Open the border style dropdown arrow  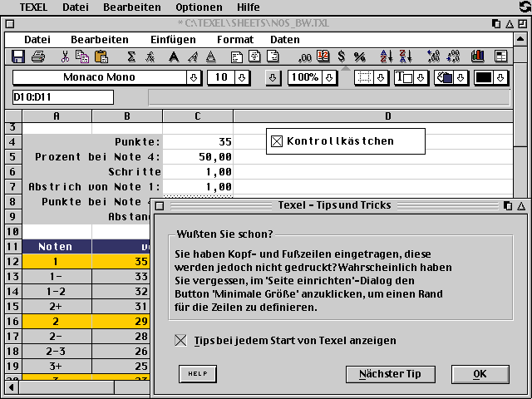[381, 77]
